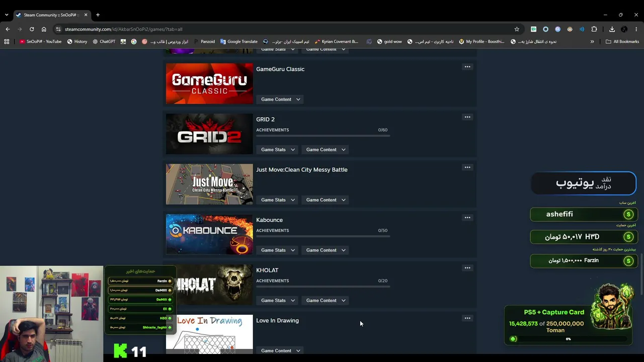
Task: Open the ChatGPT bookmark
Action: [x=104, y=42]
